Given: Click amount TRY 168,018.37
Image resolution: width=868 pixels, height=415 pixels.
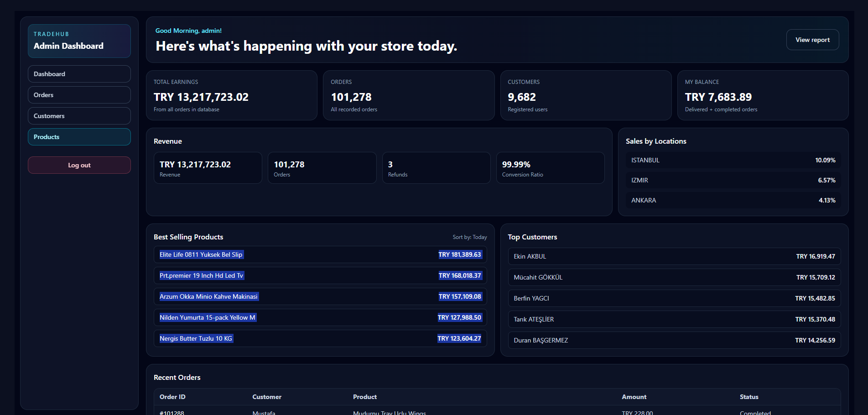Looking at the screenshot, I should click(460, 275).
